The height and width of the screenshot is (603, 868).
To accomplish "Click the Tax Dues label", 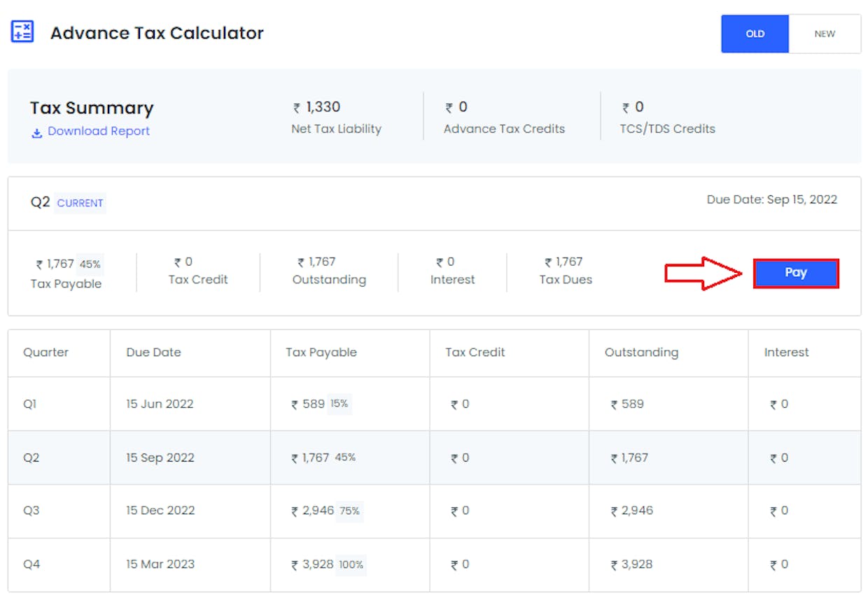I will click(566, 279).
